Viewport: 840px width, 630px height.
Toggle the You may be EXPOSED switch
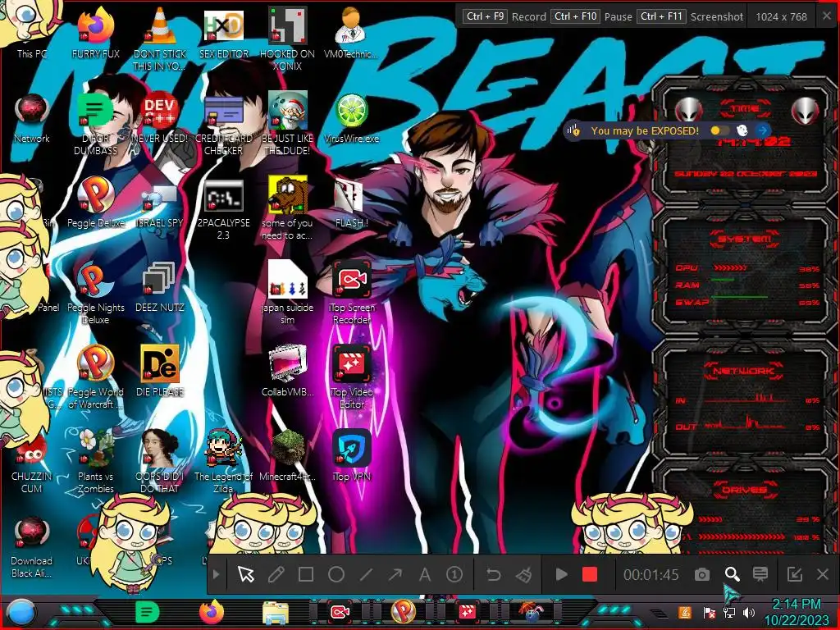coord(719,130)
